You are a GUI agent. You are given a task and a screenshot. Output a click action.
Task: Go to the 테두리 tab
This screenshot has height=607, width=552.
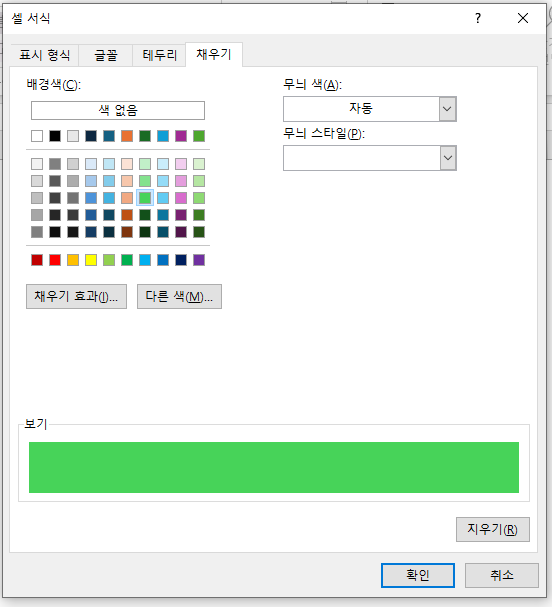[x=159, y=55]
